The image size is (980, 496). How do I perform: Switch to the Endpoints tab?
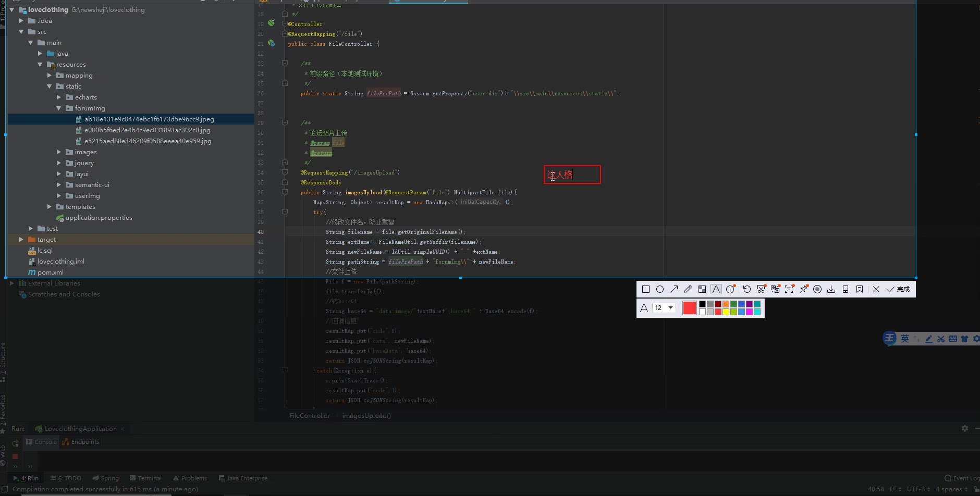pos(81,442)
